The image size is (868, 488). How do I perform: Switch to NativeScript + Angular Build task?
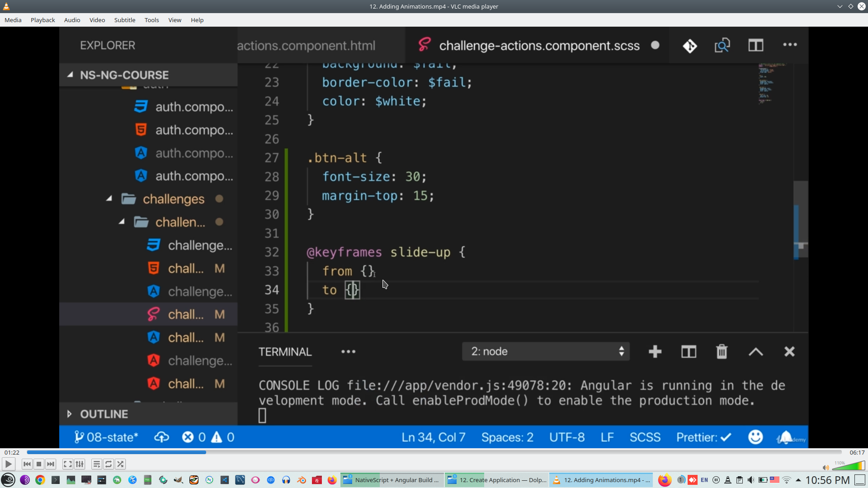(392, 480)
